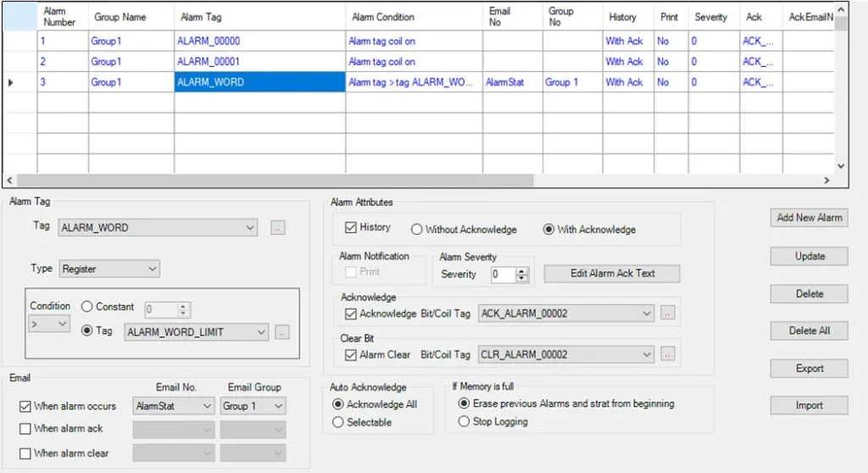
Task: Click the Severity value field
Action: tap(504, 274)
